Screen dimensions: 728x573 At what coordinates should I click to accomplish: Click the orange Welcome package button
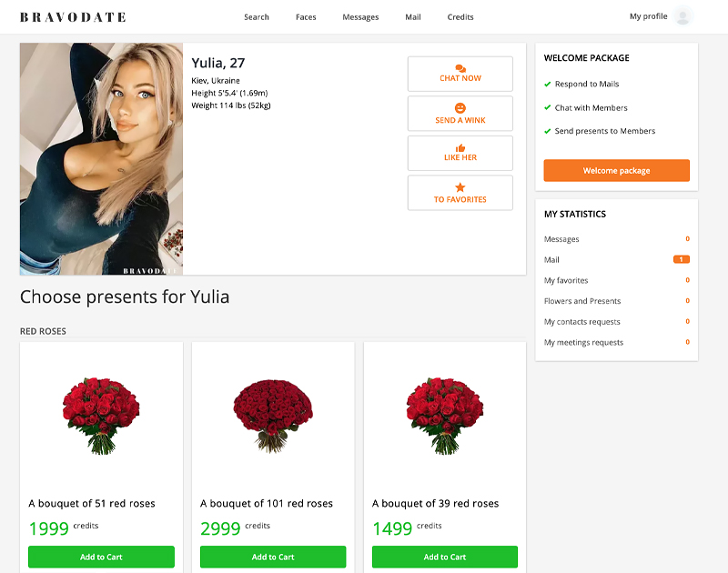(x=617, y=170)
